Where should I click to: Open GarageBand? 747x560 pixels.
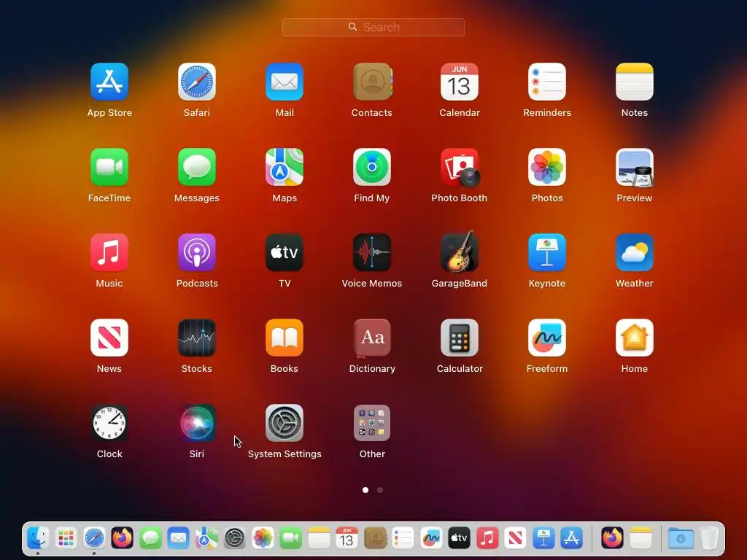460,252
